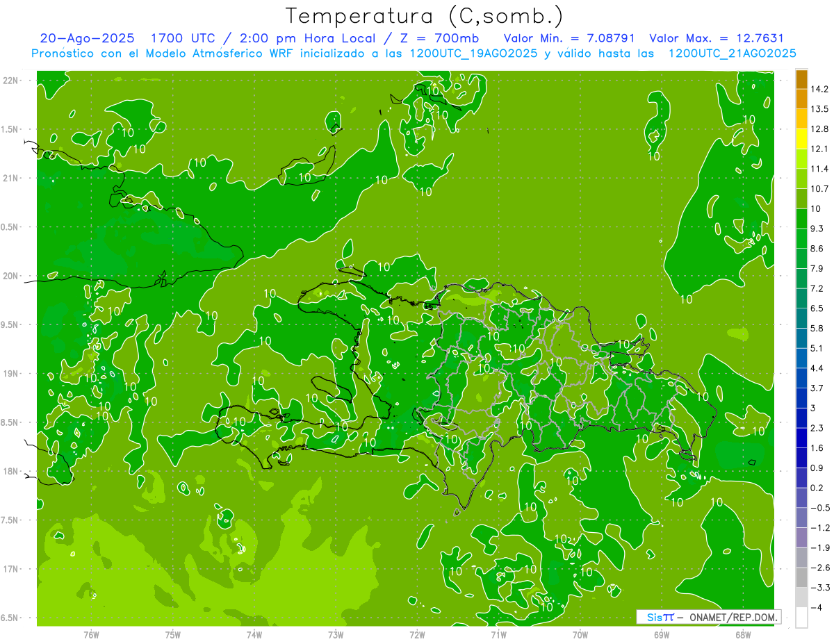Click the "74W" longitude axis label
This screenshot has width=834, height=644.
[254, 635]
